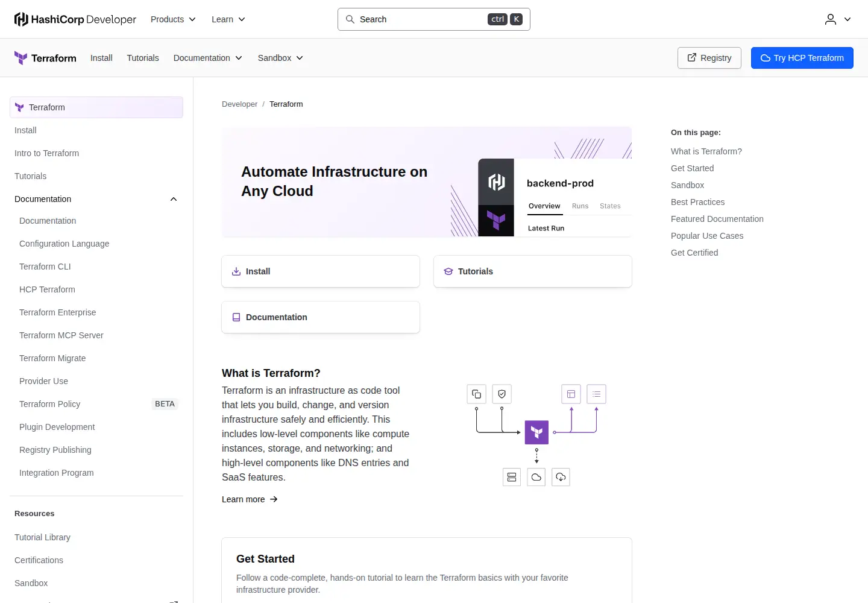The width and height of the screenshot is (868, 603).
Task: Click the download icon on Install card
Action: [236, 271]
